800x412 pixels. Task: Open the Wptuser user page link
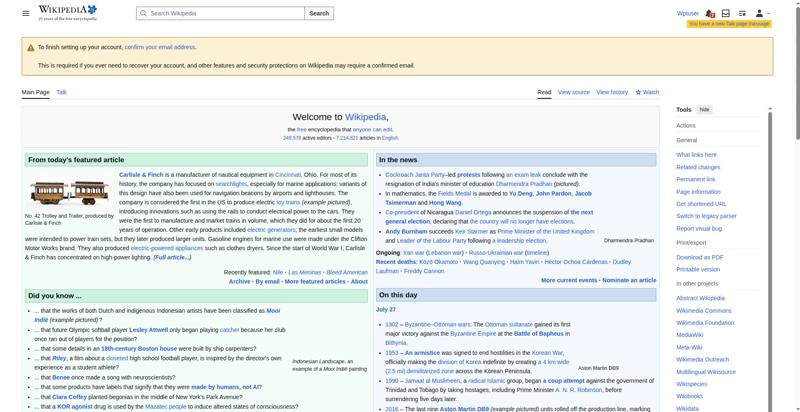click(688, 13)
